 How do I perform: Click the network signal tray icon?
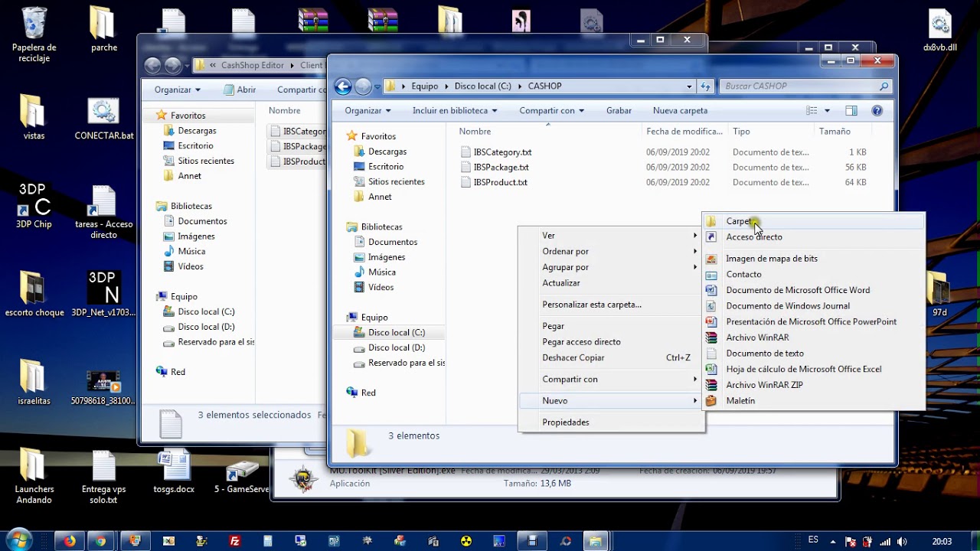tap(884, 541)
